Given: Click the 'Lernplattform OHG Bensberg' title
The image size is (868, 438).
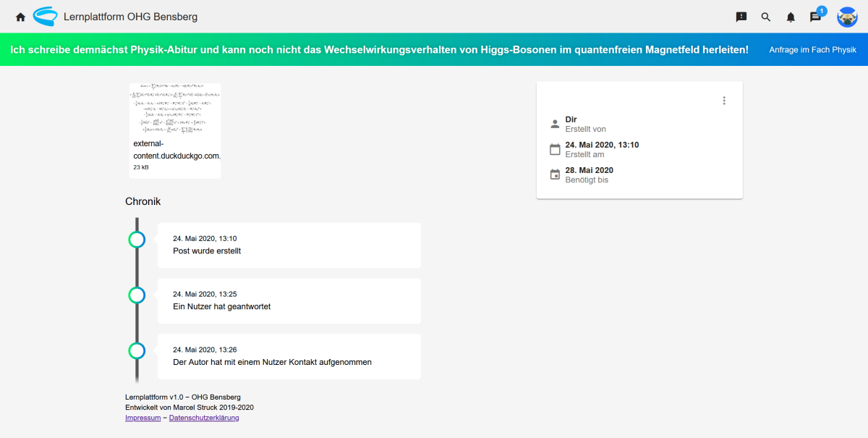Looking at the screenshot, I should [130, 17].
